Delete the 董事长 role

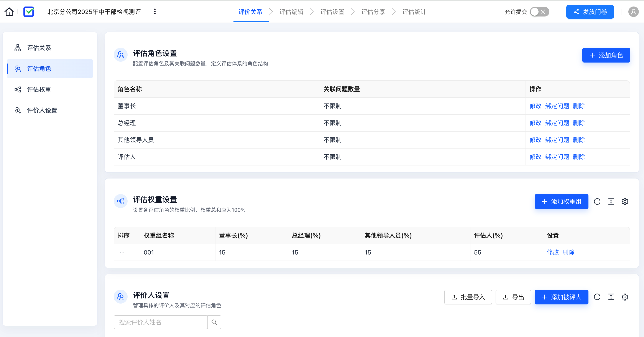pos(579,106)
